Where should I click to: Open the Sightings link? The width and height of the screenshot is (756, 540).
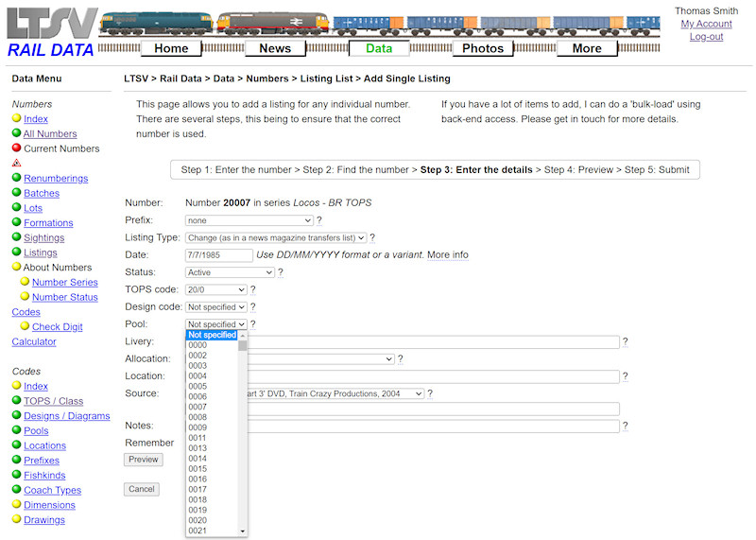tap(43, 238)
